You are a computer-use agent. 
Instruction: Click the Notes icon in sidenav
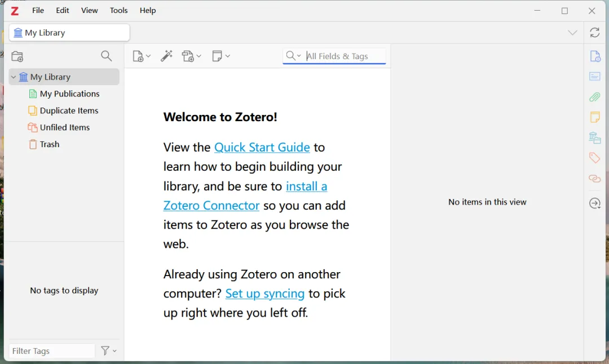point(595,117)
